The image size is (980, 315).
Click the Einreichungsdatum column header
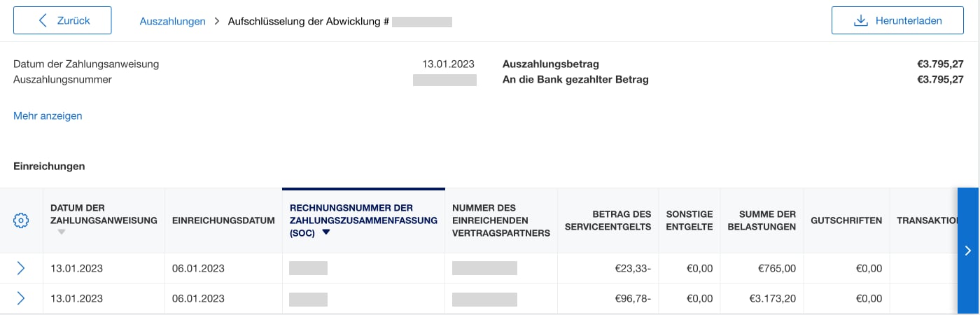223,220
